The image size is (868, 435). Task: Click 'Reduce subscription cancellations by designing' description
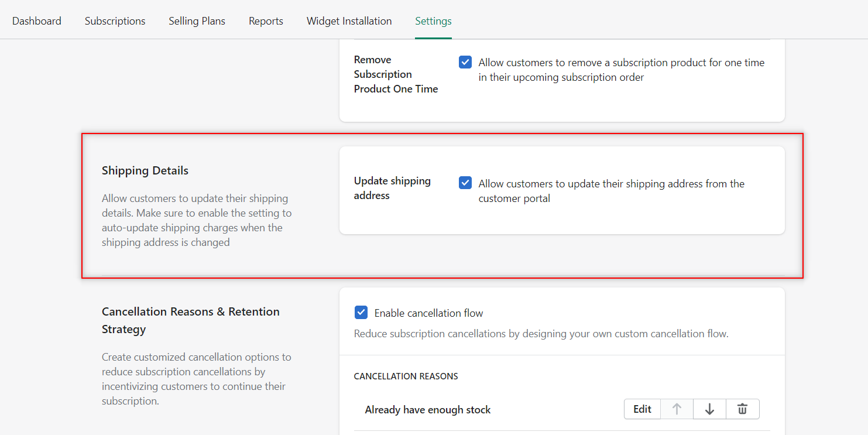click(541, 334)
